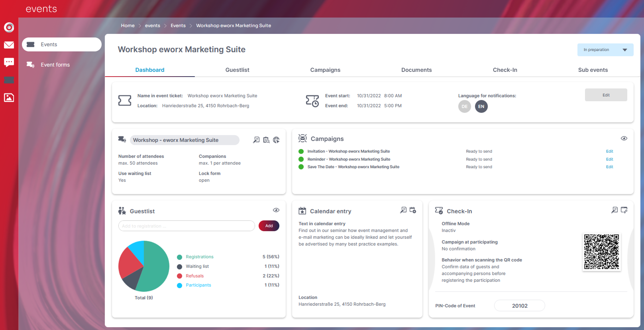The height and width of the screenshot is (330, 644).
Task: Open the mail envelope icon in sidebar
Action: tap(9, 45)
